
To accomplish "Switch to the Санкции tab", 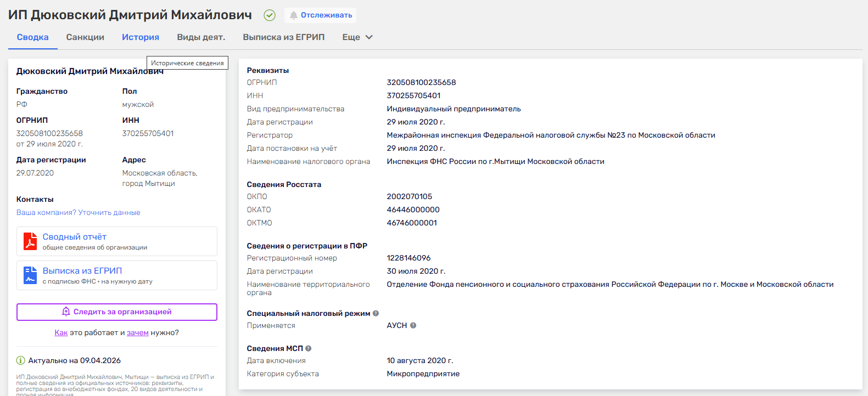I will click(85, 37).
